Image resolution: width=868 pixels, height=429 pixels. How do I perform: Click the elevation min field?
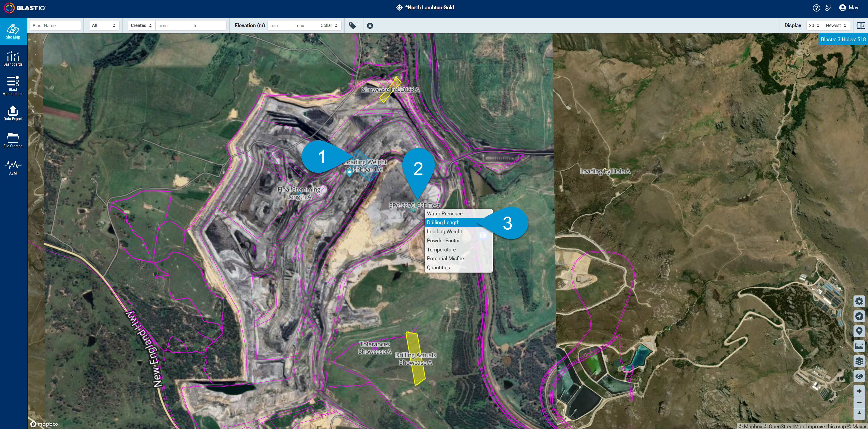[280, 26]
